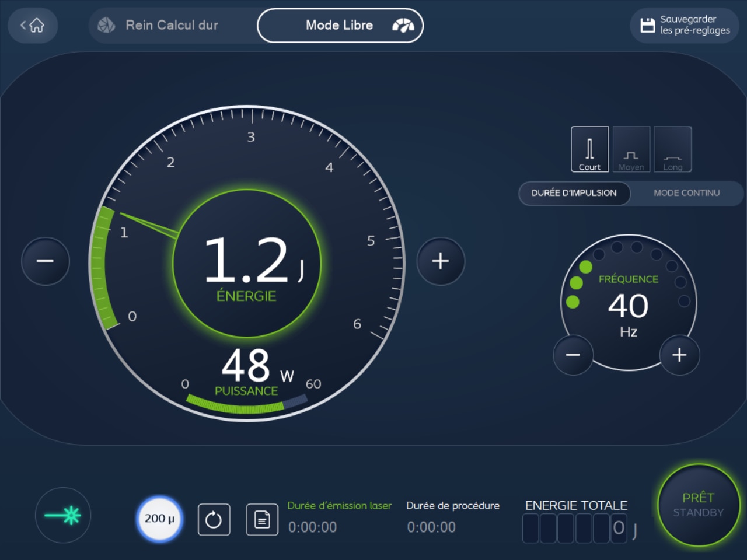
Task: Switch to MODE CONTINU
Action: pos(687,193)
